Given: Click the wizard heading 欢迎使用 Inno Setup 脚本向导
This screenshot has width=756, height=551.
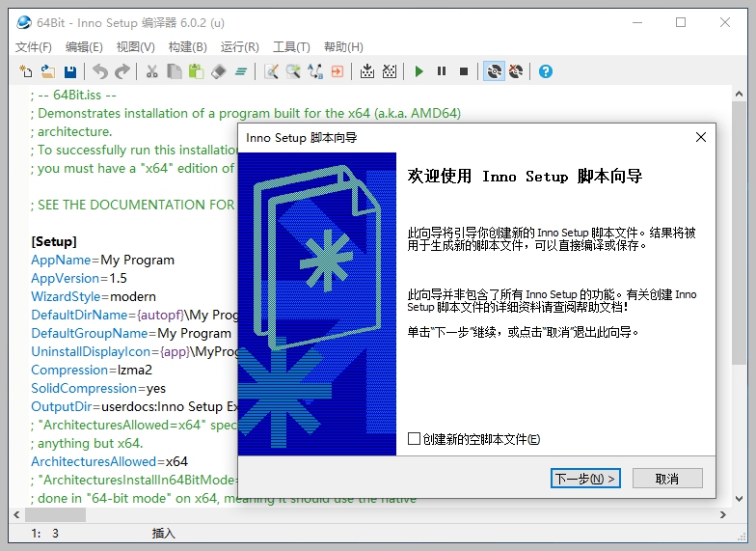Looking at the screenshot, I should (x=525, y=176).
